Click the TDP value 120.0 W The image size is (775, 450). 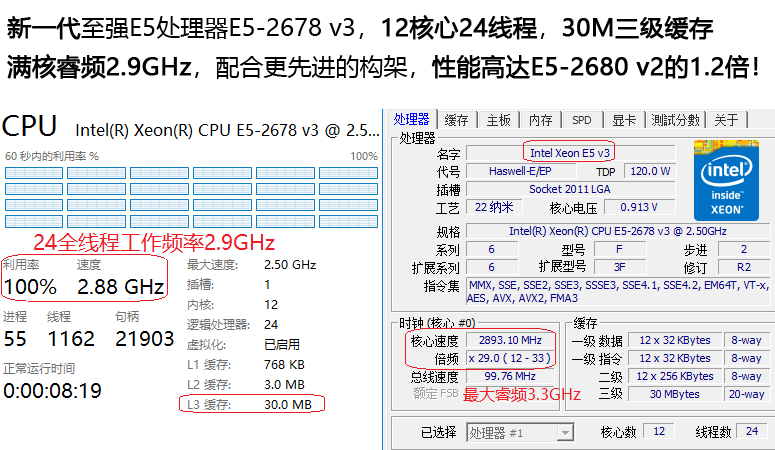click(x=650, y=171)
